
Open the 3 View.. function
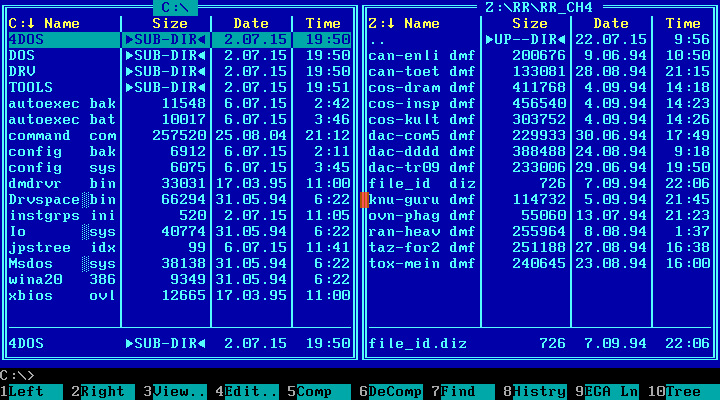[175, 392]
